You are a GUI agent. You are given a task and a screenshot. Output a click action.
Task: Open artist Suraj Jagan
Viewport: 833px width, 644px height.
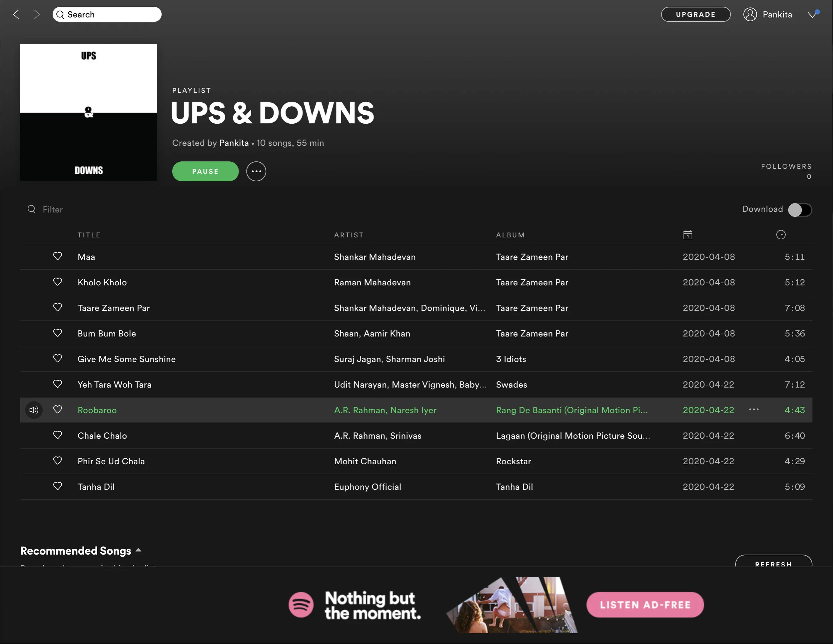358,359
